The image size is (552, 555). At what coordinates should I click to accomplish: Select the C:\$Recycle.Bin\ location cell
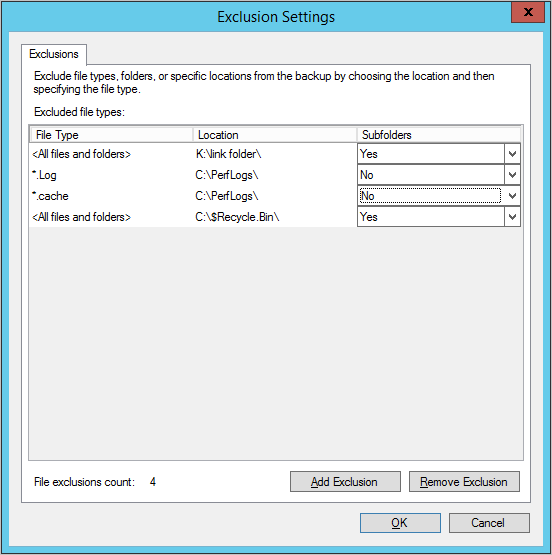(x=237, y=217)
